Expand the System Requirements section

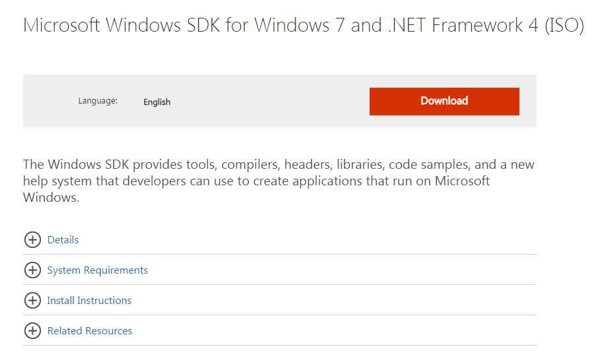[x=98, y=270]
